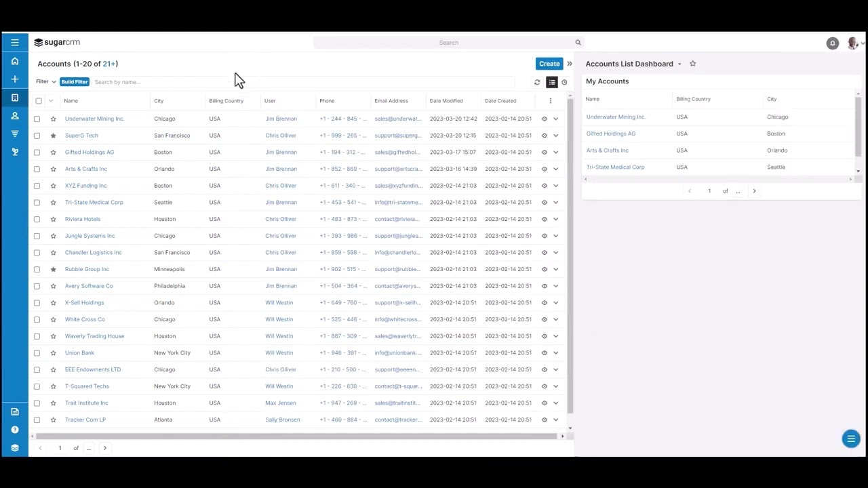Open the Contacts module sidebar icon
This screenshot has width=868, height=488.
15,116
